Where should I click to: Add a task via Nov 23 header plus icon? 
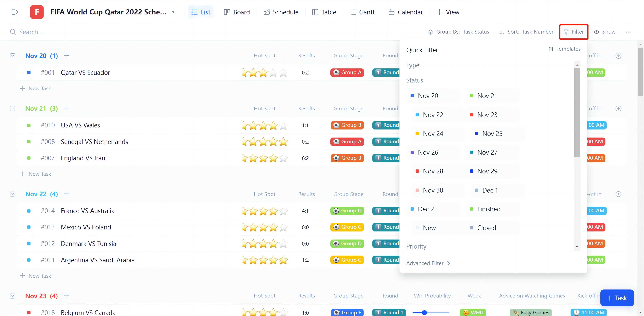pyautogui.click(x=66, y=296)
